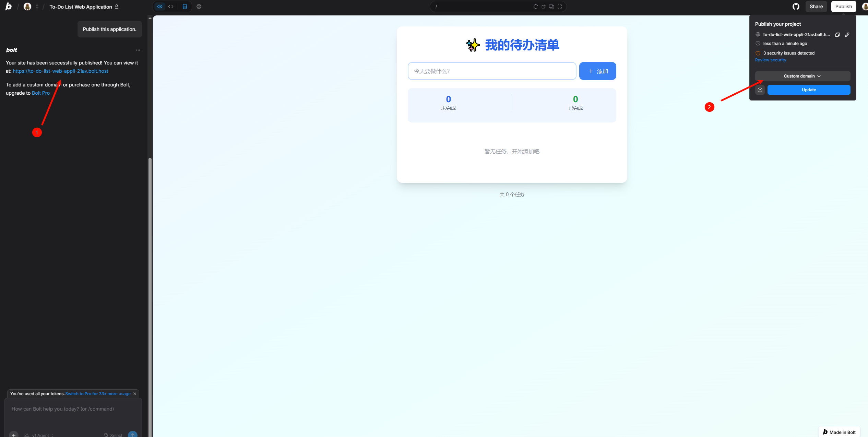Open v1 Agent model selector
Image resolution: width=868 pixels, height=437 pixels.
pyautogui.click(x=40, y=435)
